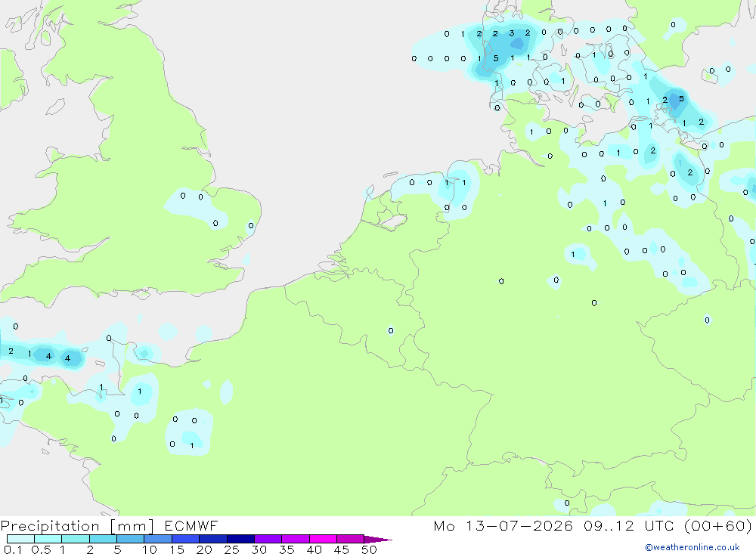Click the 50 label on the legend
This screenshot has height=554, width=756.
[x=369, y=549]
